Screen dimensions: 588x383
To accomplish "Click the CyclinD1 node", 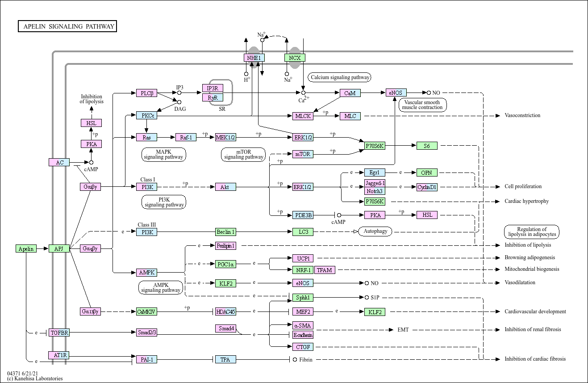I will click(427, 187).
